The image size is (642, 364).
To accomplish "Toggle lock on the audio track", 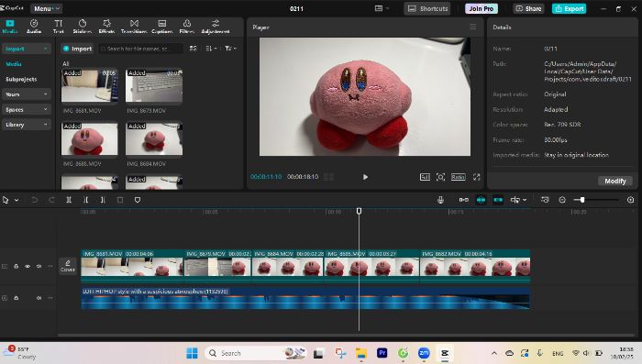I will pyautogui.click(x=16, y=298).
